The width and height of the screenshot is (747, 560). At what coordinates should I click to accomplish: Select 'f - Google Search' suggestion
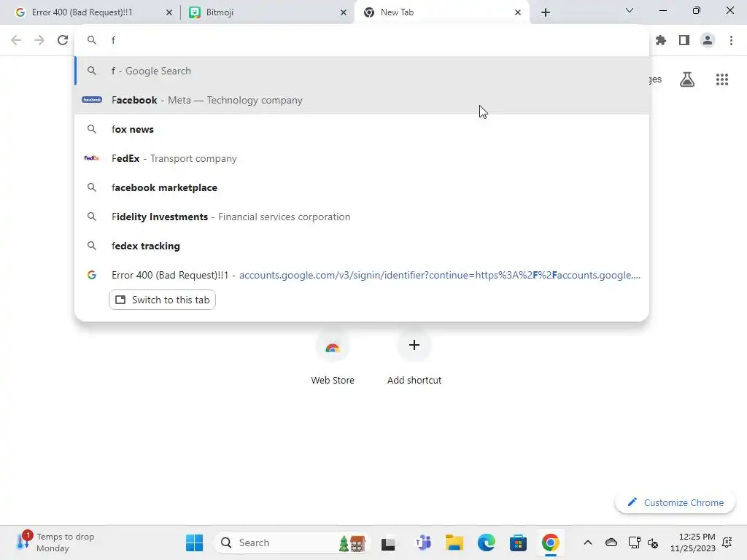(x=362, y=71)
